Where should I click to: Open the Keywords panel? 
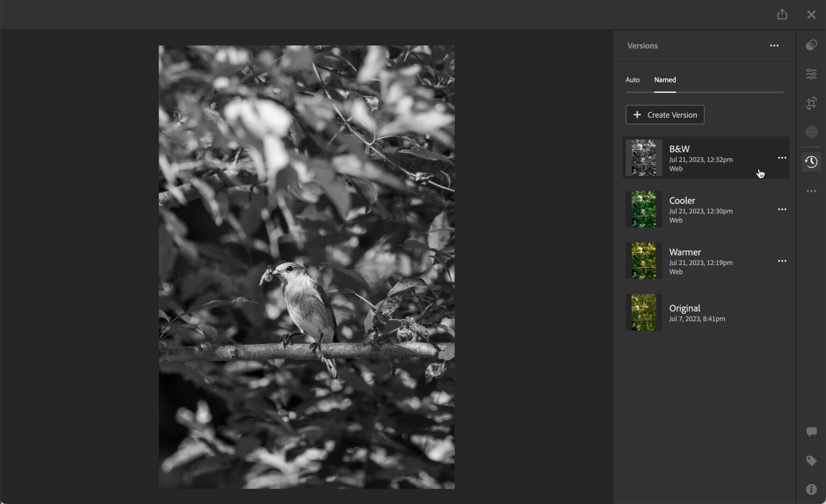pyautogui.click(x=811, y=460)
